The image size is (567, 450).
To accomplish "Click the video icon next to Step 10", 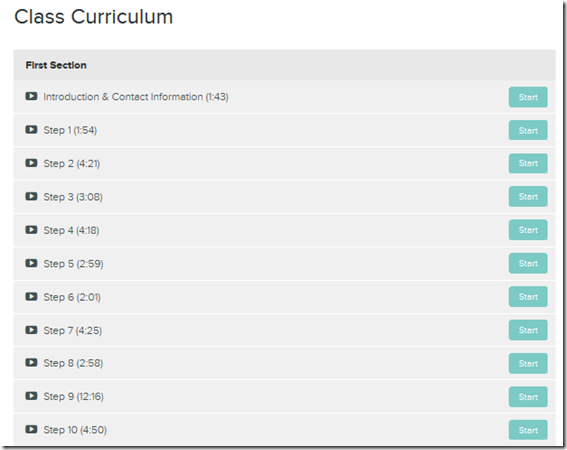I will tap(31, 429).
